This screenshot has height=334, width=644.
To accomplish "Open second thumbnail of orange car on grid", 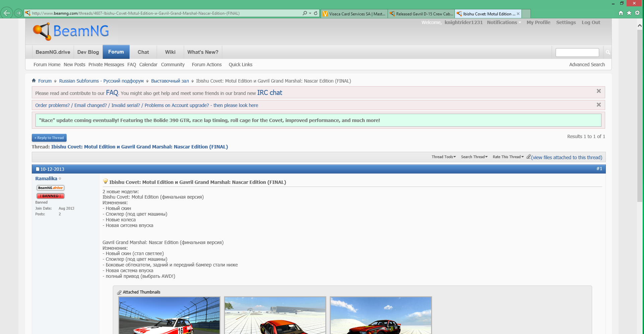I will click(275, 315).
